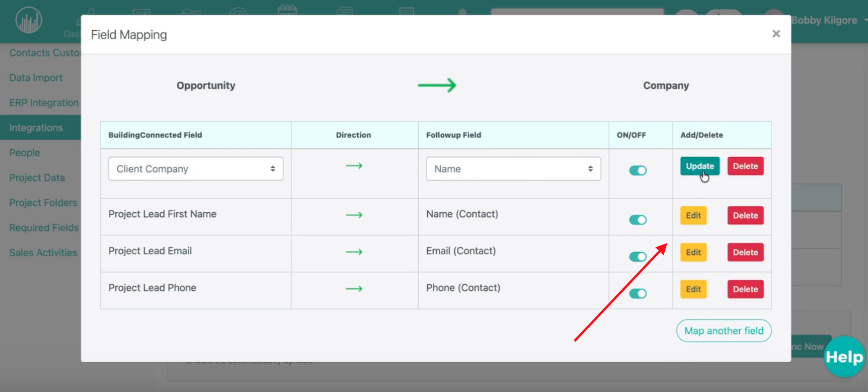This screenshot has width=868, height=392.
Task: Click Map another field button
Action: [x=724, y=331]
